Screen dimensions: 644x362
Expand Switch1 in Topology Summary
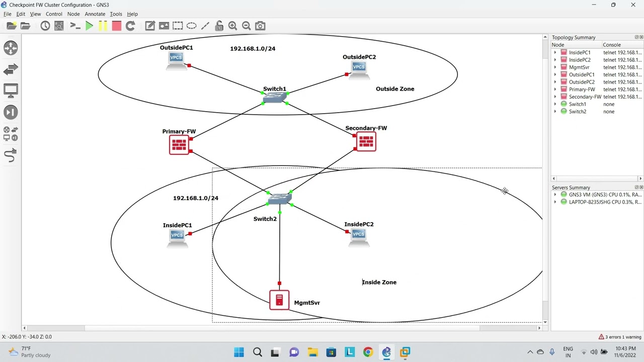pos(555,104)
